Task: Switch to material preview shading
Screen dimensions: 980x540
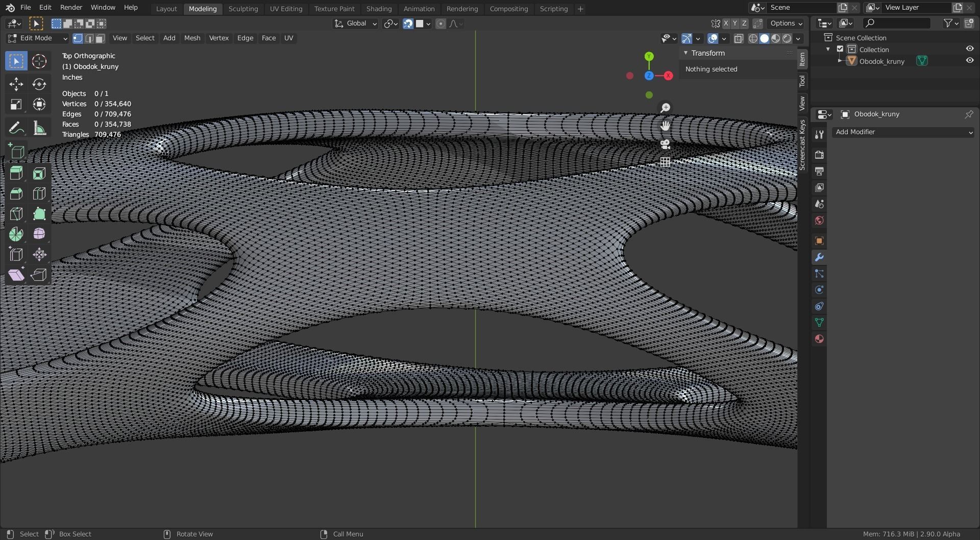Action: point(776,38)
